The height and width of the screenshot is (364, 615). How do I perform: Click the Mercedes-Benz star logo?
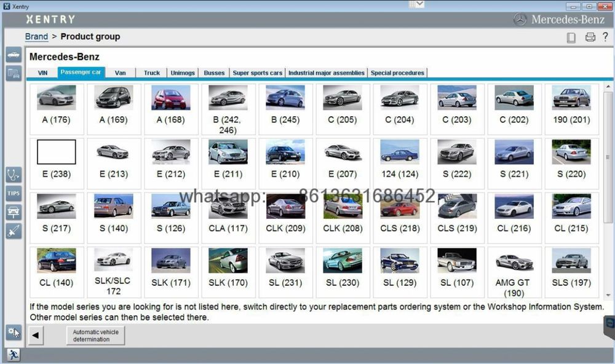520,19
